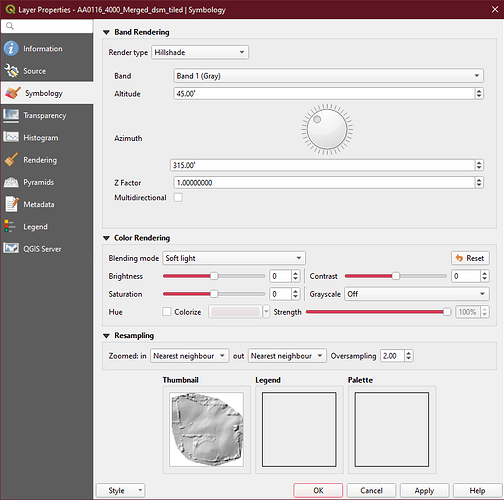Open the Legend icon in sidebar
Image resolution: width=504 pixels, height=500 pixels.
click(10, 226)
